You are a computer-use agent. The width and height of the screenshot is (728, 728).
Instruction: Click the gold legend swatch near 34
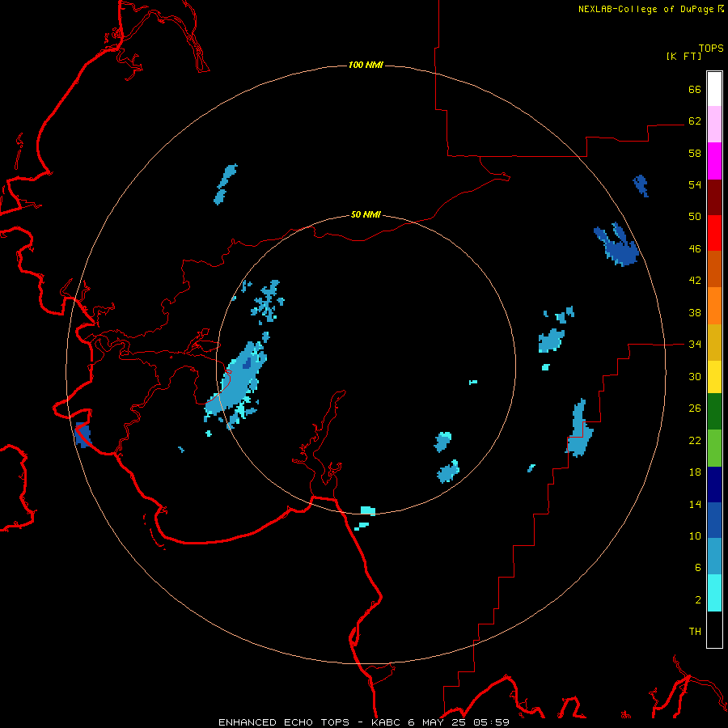tap(714, 342)
